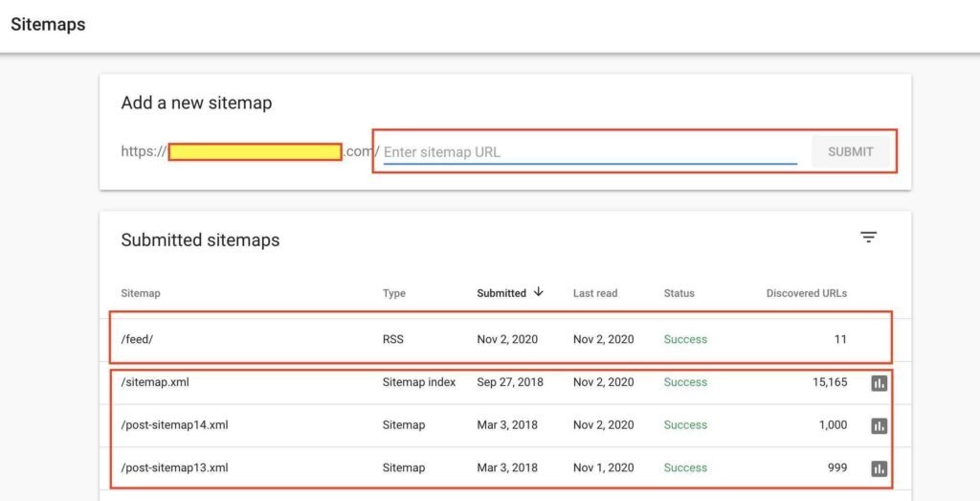Sort by the Submitted column header
This screenshot has width=980, height=501.
coord(501,293)
